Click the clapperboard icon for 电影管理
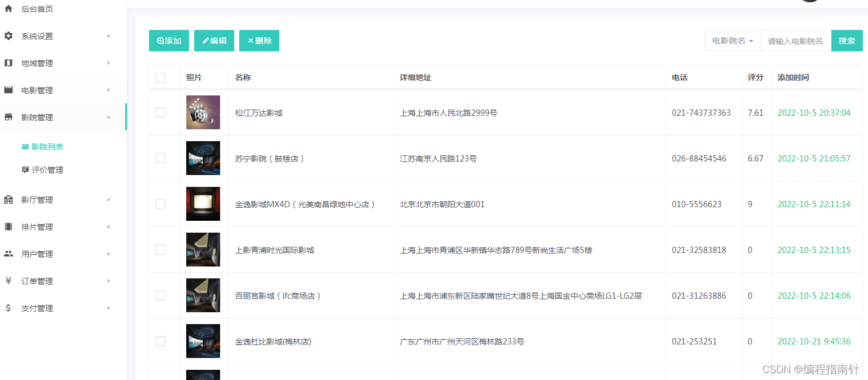 (x=8, y=90)
